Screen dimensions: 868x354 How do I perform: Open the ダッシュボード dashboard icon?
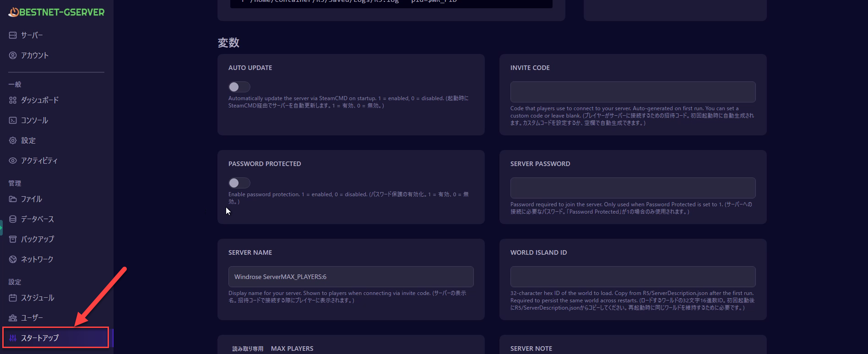13,100
